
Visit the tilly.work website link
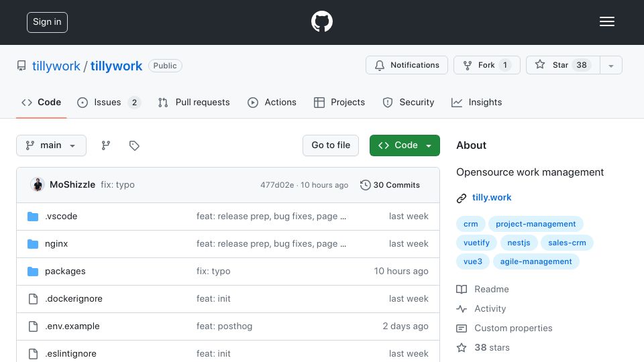tap(492, 197)
